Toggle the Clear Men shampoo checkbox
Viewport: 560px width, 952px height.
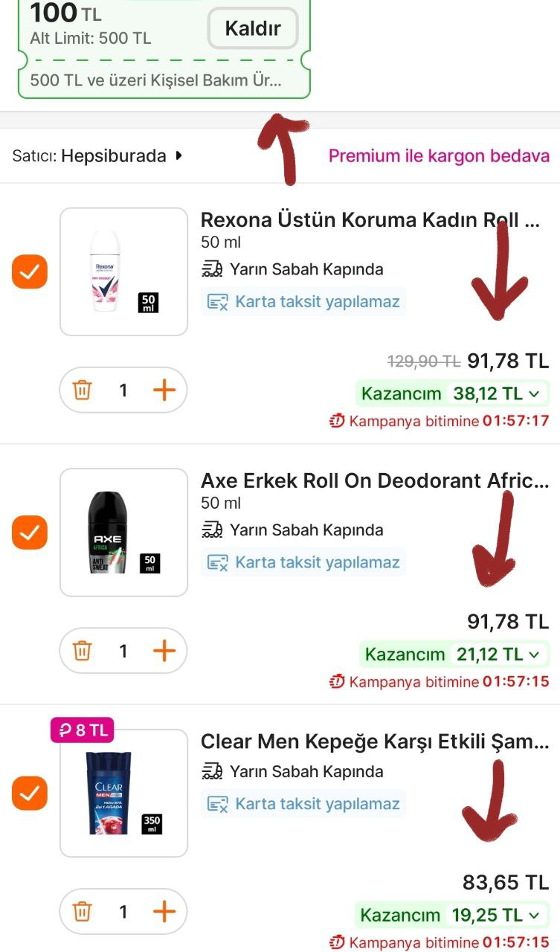pyautogui.click(x=30, y=794)
